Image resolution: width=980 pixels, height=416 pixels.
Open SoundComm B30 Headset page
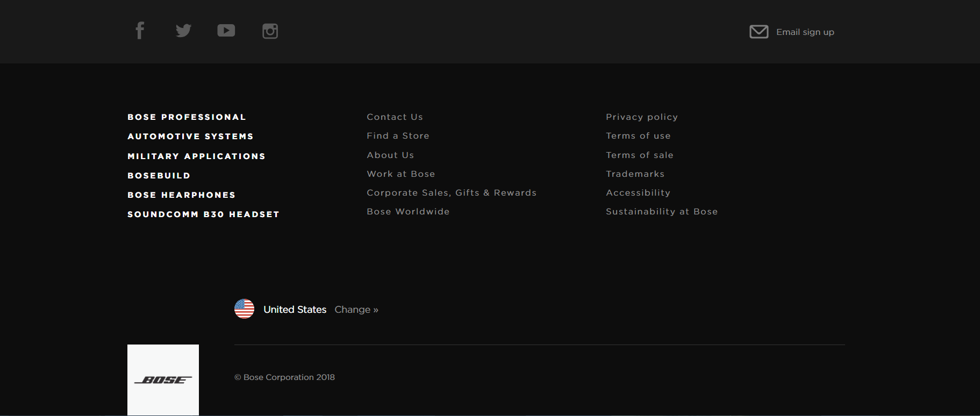[x=203, y=214]
